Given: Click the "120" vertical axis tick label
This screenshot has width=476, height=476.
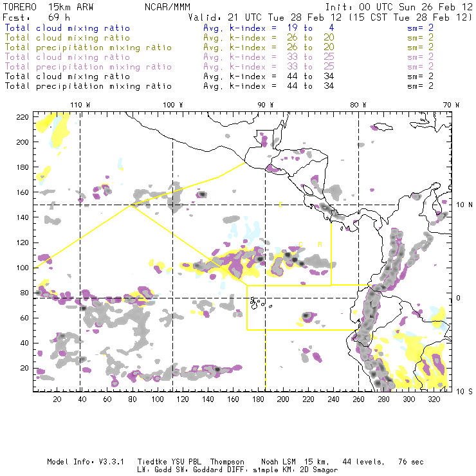Looking at the screenshot, I should [x=23, y=243].
